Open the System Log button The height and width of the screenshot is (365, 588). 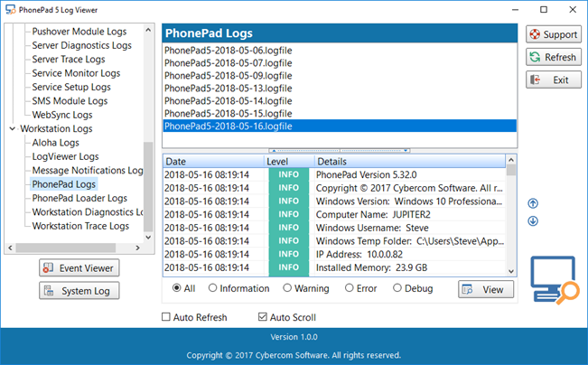79,291
